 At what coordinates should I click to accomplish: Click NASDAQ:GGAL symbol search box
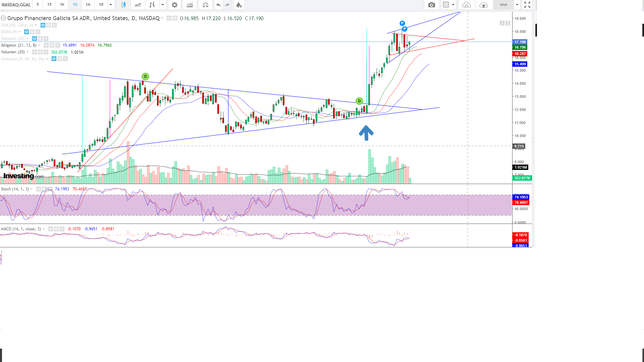[16, 5]
